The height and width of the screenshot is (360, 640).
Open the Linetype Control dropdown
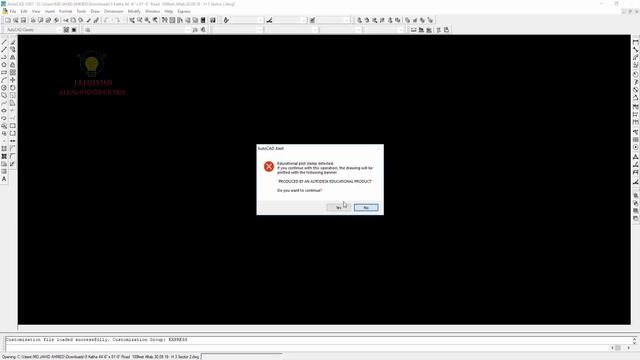[315, 30]
